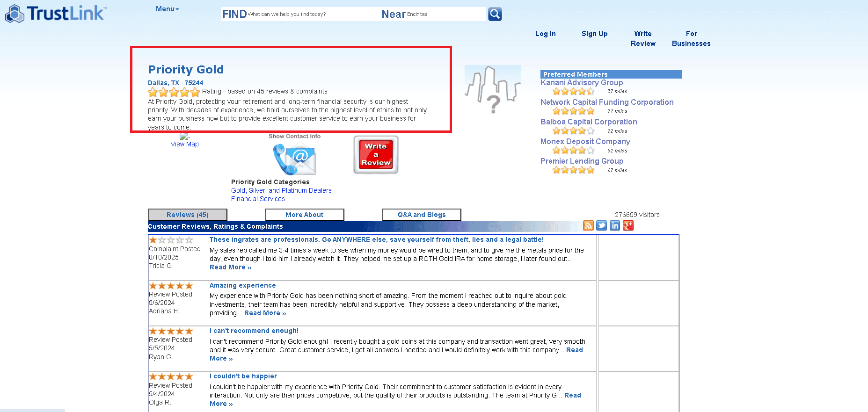
Task: Switch to the Reviews (45) tab
Action: [188, 215]
